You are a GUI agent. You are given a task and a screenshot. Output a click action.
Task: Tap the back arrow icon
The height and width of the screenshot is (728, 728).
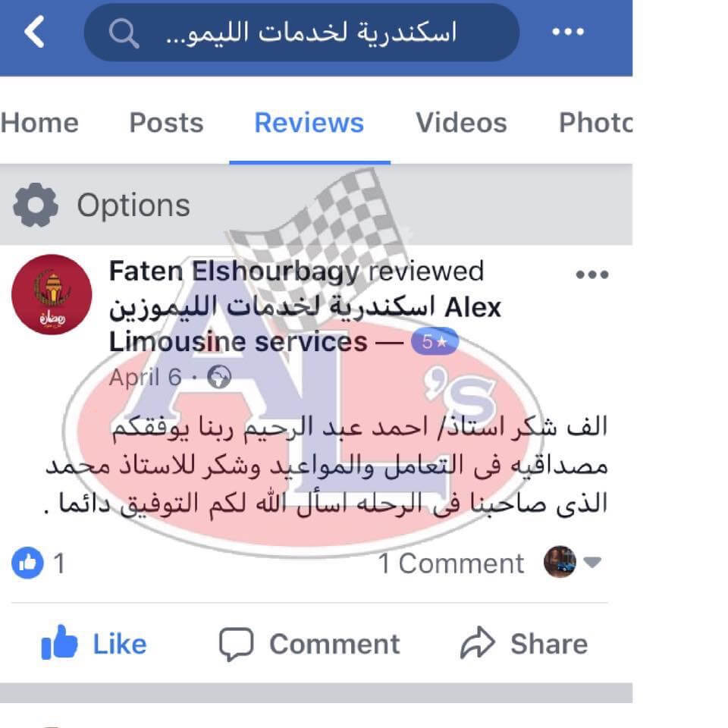[34, 32]
